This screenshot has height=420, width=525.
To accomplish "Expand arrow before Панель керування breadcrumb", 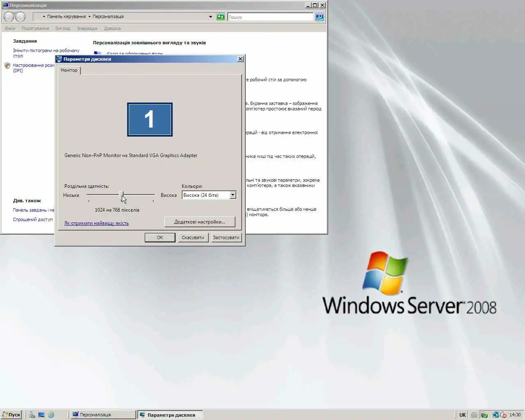I will tap(44, 17).
